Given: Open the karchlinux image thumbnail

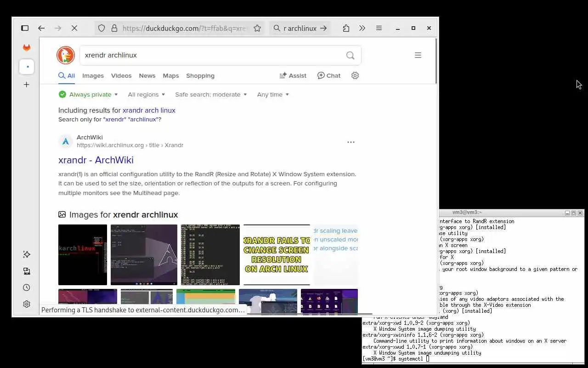Looking at the screenshot, I should (x=83, y=255).
